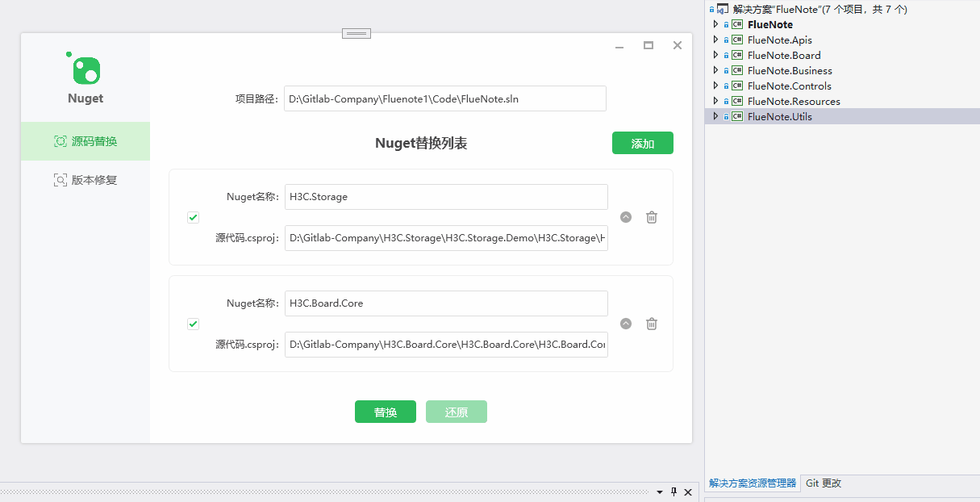This screenshot has width=980, height=502.
Task: Maximize the Nuget tool window
Action: [x=648, y=46]
